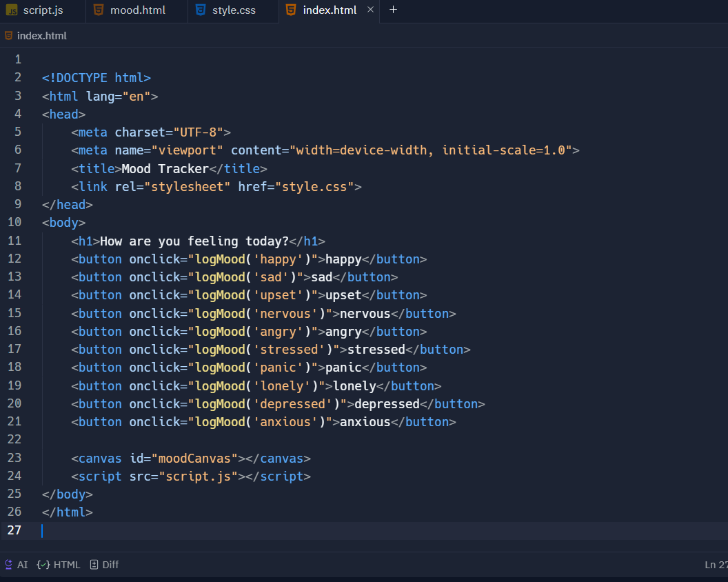Click the AI sparkle icon in status bar
Viewport: 728px width, 582px height.
pos(8,564)
